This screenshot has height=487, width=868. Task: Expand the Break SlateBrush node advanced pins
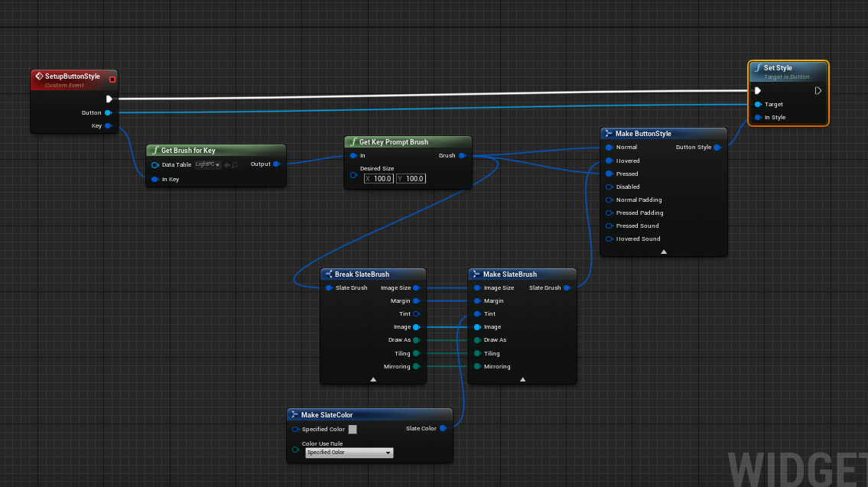coord(373,378)
